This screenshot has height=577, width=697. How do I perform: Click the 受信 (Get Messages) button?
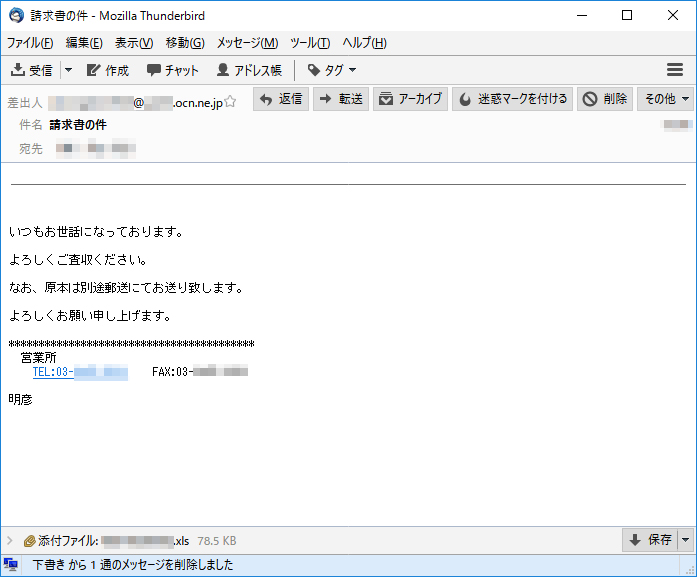[31, 70]
